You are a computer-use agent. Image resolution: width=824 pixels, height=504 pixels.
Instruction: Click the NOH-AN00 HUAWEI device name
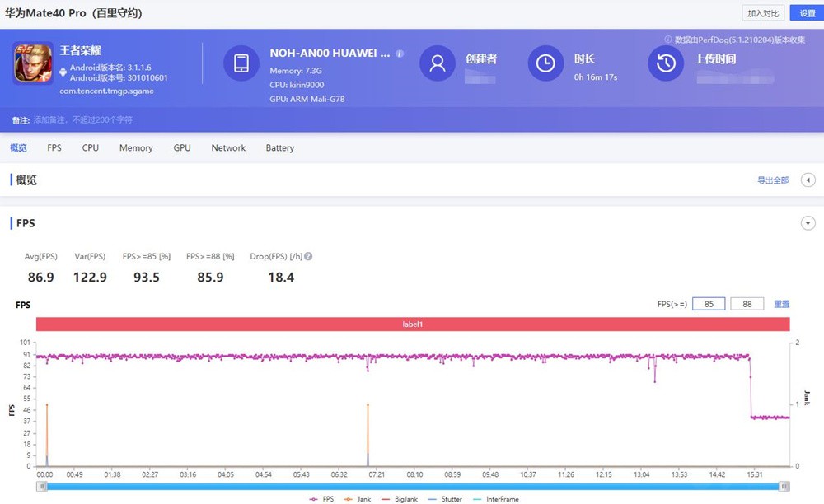coord(330,53)
